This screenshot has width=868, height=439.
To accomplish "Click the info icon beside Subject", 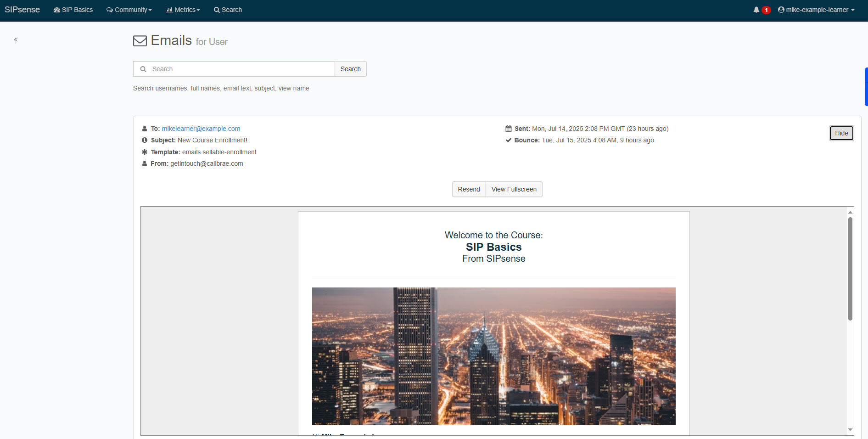I will point(145,140).
